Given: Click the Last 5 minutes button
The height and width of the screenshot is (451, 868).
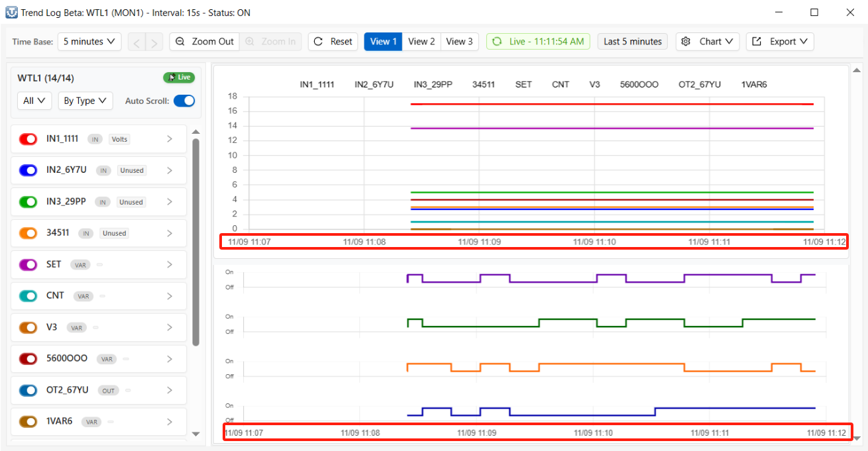Looking at the screenshot, I should pos(633,42).
